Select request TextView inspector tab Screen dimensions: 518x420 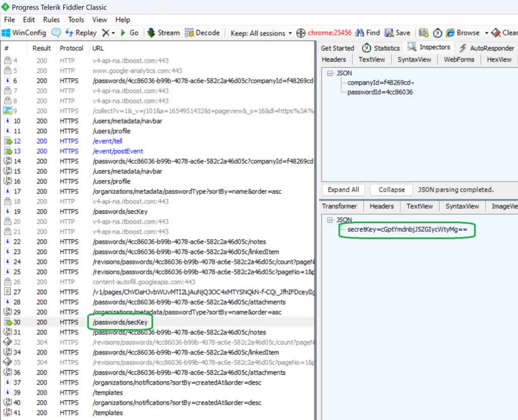click(372, 60)
